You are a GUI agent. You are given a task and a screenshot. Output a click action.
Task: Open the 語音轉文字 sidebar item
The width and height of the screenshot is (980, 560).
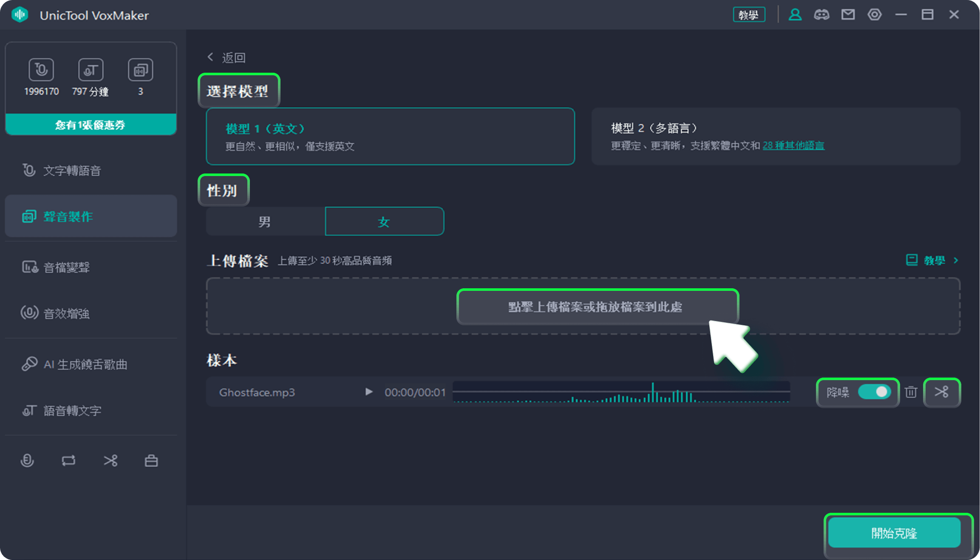click(x=91, y=411)
